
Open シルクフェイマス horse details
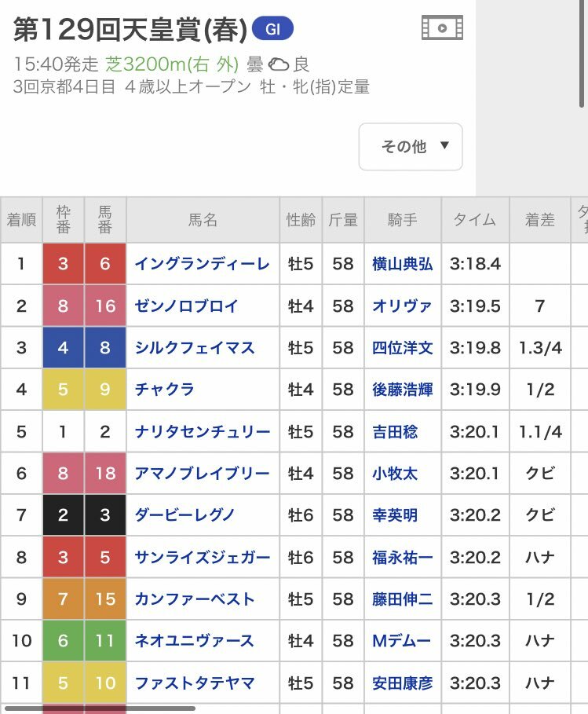tap(195, 348)
